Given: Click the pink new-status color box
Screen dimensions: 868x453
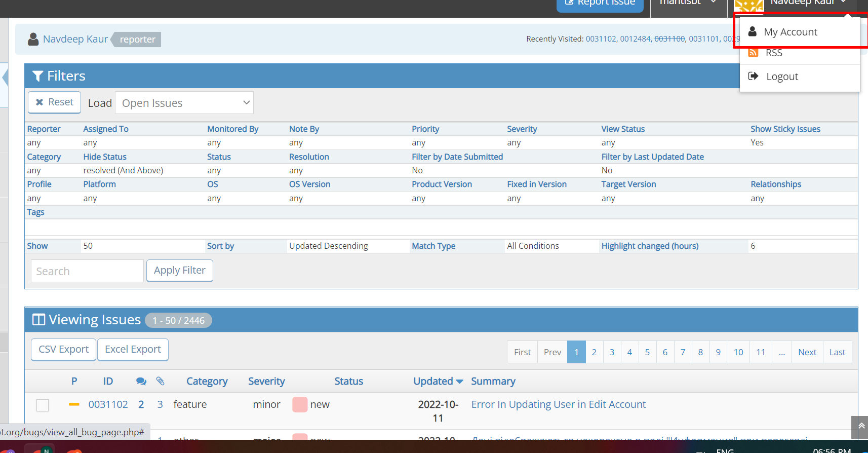Looking at the screenshot, I should click(300, 404).
